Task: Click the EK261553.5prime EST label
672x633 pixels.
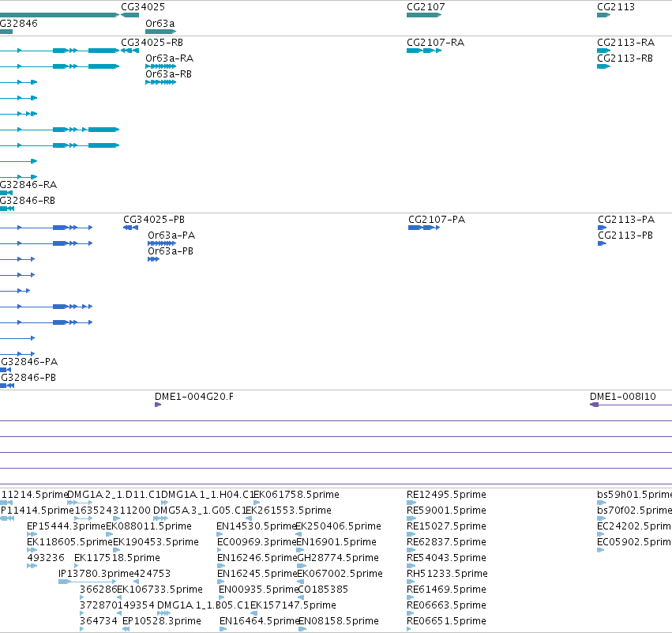Action: [x=288, y=510]
